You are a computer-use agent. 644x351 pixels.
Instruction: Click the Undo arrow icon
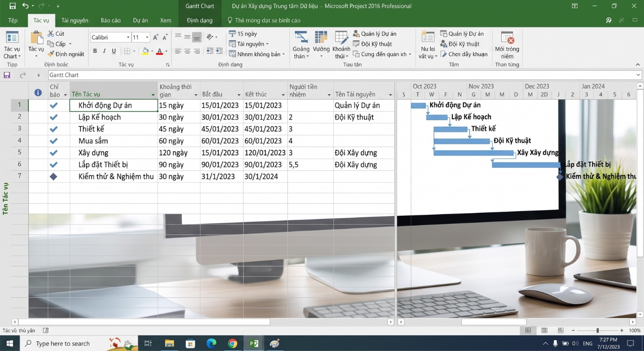(x=25, y=6)
